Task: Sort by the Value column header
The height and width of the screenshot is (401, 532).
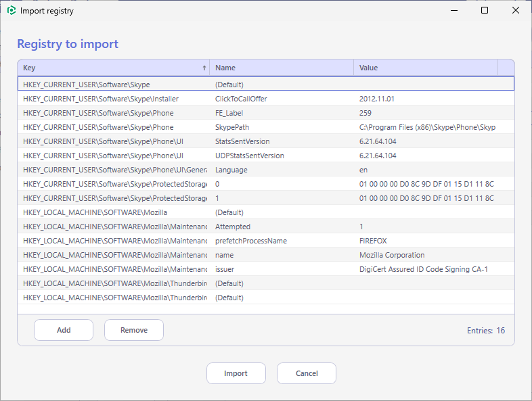Action: [x=426, y=68]
